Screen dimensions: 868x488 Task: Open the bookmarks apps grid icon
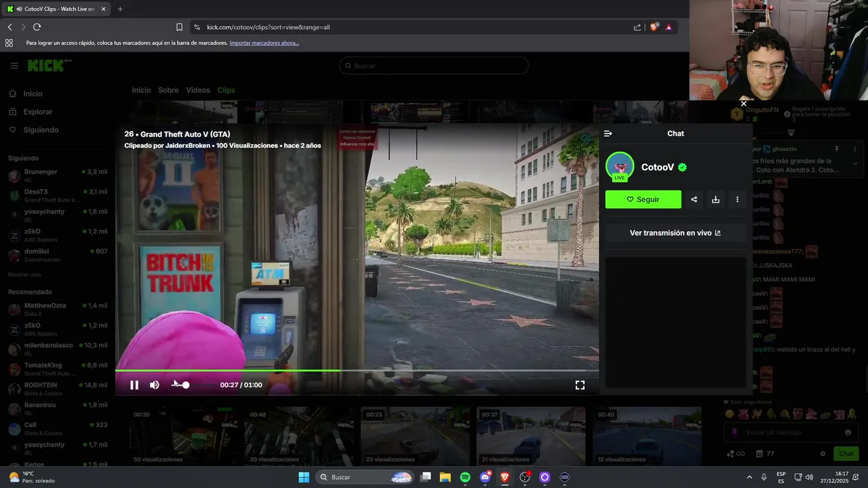(9, 43)
